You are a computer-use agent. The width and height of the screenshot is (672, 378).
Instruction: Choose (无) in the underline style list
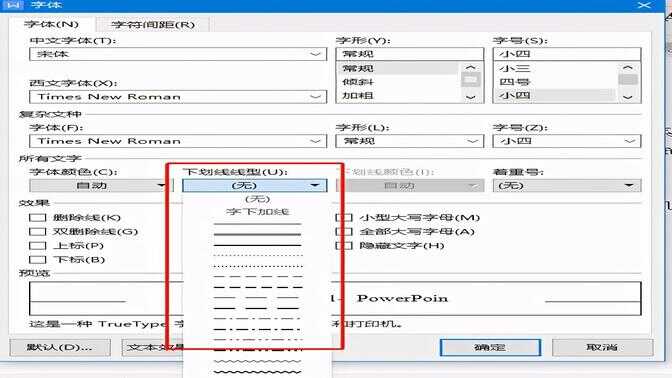point(257,199)
